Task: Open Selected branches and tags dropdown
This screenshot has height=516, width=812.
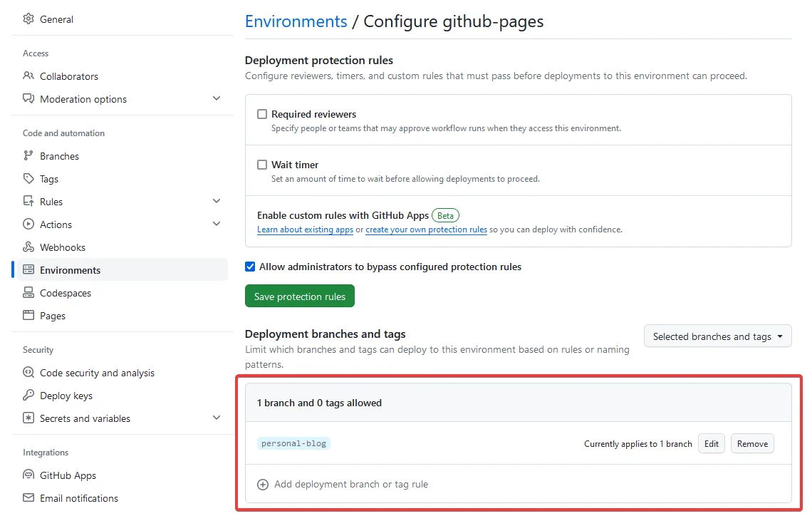Action: click(718, 336)
